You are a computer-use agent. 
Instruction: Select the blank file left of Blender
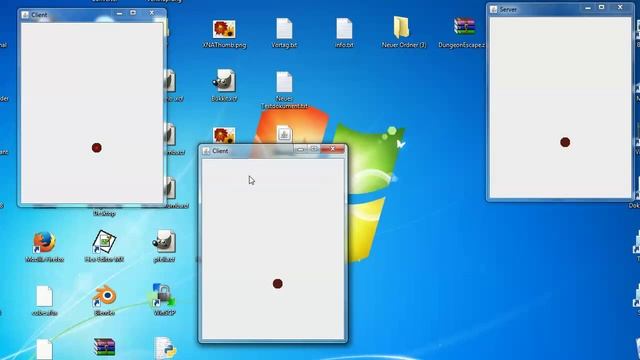point(44,296)
